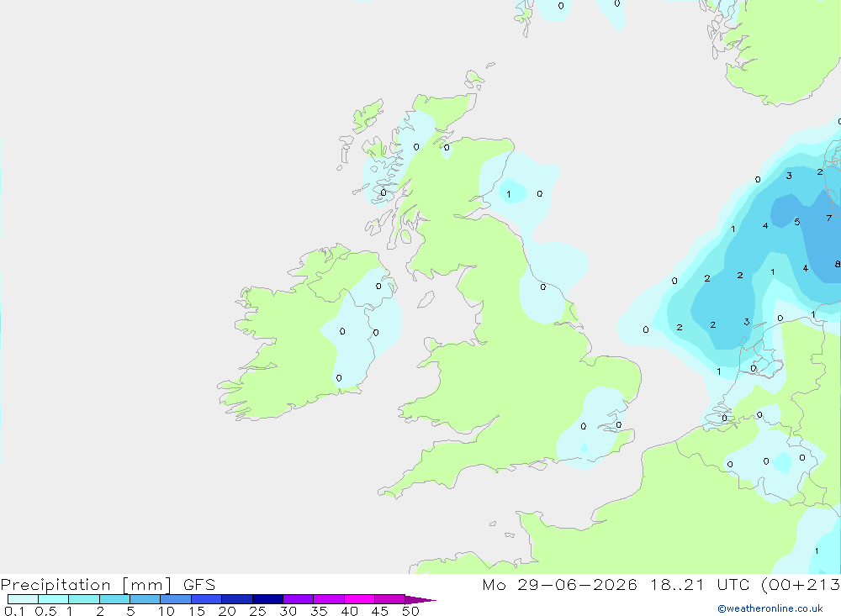Click the 'Precipitation' title text

(x=56, y=585)
